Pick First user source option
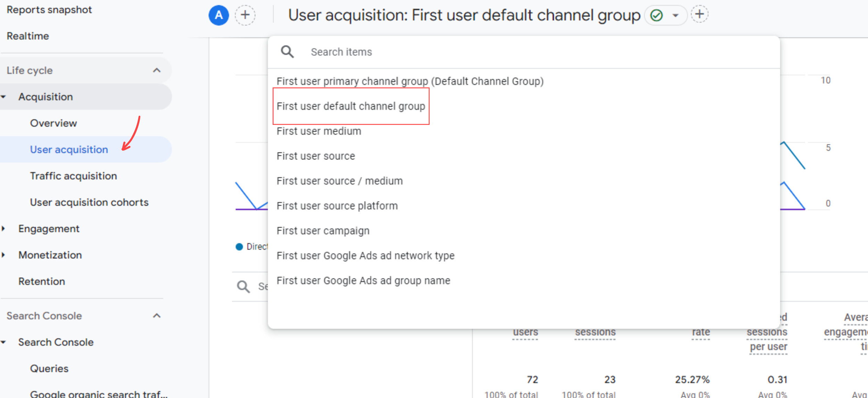Viewport: 868px width, 398px height. [x=316, y=156]
